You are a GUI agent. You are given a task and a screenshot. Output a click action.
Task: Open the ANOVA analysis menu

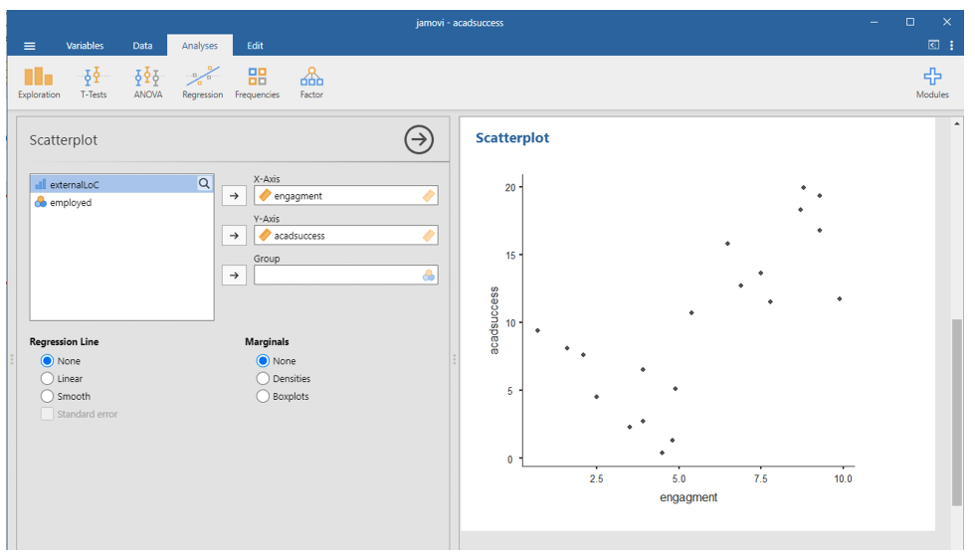coord(147,83)
